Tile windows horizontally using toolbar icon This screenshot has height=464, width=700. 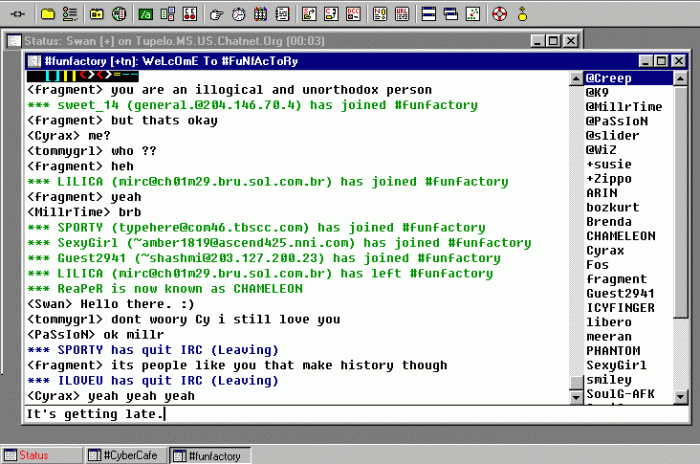(428, 14)
